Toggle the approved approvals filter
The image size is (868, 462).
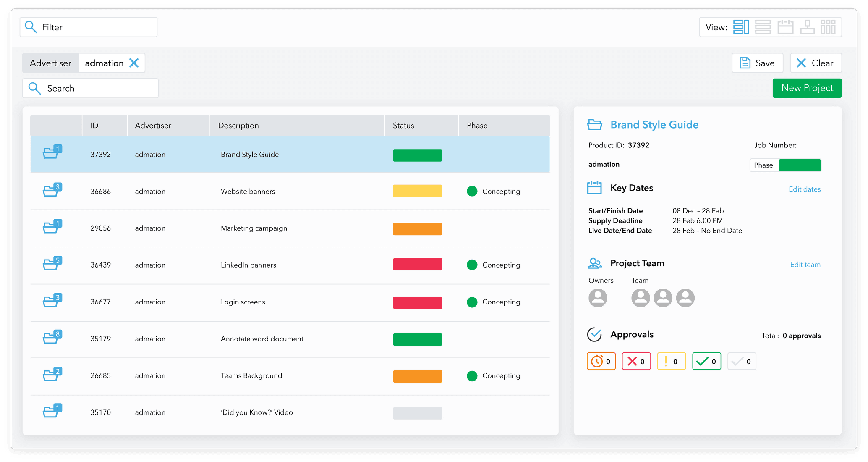[706, 361]
